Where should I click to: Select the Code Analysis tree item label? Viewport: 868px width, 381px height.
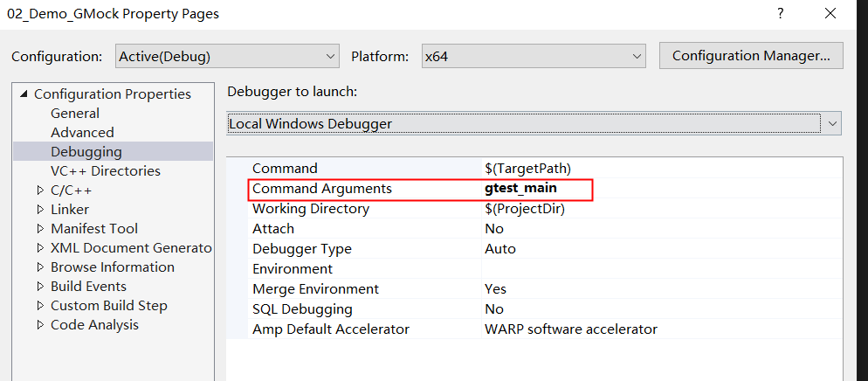[x=94, y=325]
